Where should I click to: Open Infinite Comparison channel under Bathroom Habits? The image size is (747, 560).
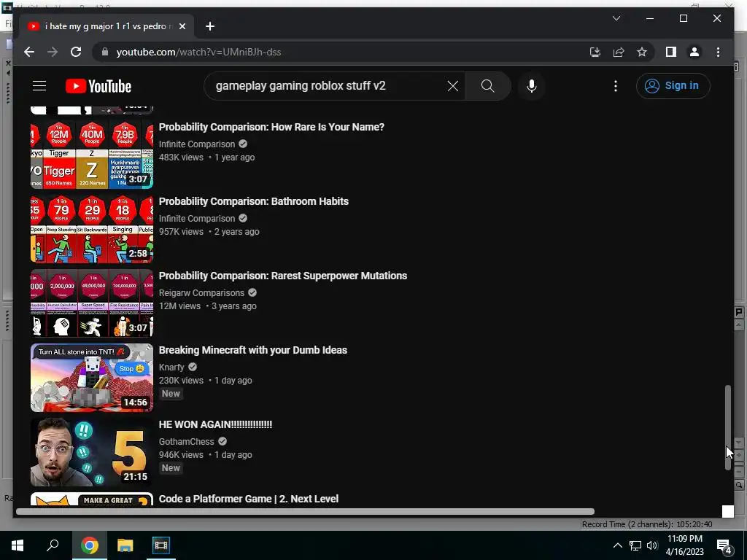point(197,218)
